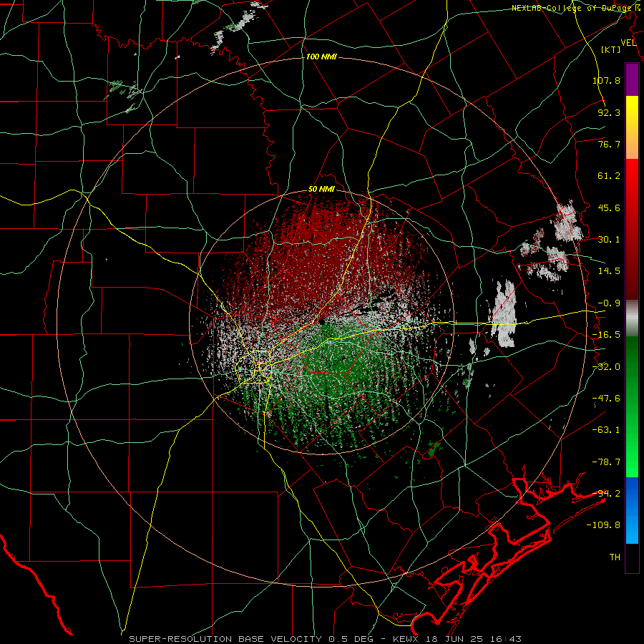The height and width of the screenshot is (644, 644).
Task: Click the [KT] units label
Action: coord(611,49)
